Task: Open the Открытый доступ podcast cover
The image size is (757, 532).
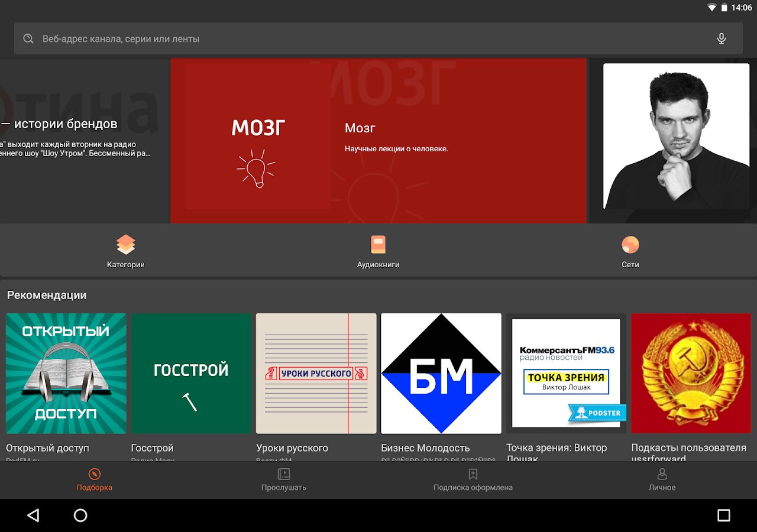Action: (66, 374)
